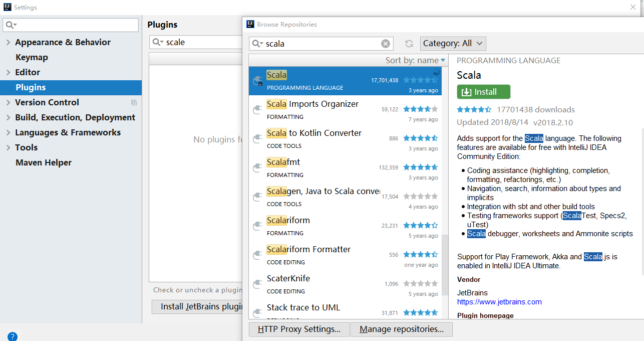Open Version Control settings
This screenshot has width=644, height=341.
pos(47,102)
